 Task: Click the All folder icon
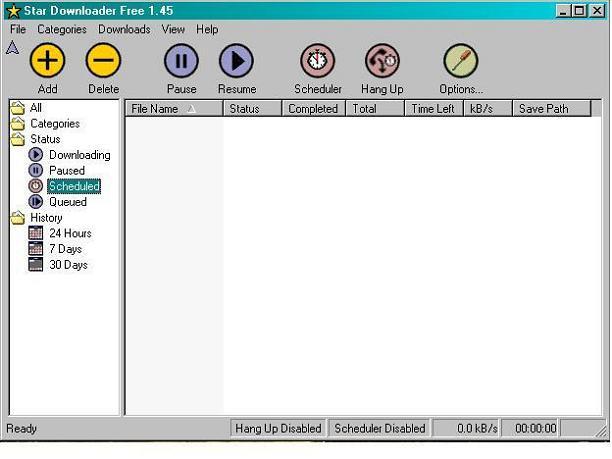pyautogui.click(x=18, y=108)
